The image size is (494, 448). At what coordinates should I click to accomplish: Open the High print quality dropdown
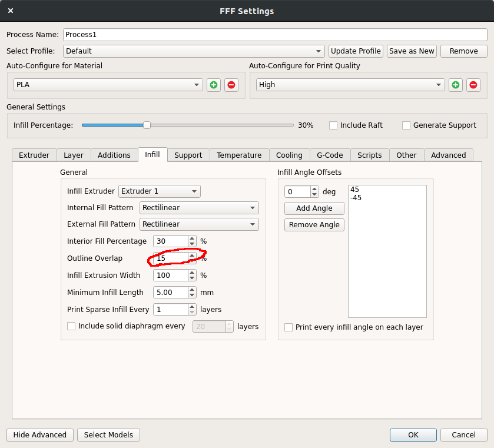point(350,85)
